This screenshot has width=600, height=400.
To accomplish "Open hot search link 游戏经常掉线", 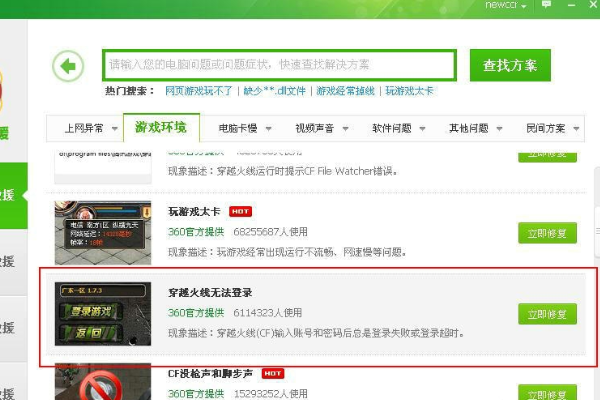I will (x=345, y=91).
